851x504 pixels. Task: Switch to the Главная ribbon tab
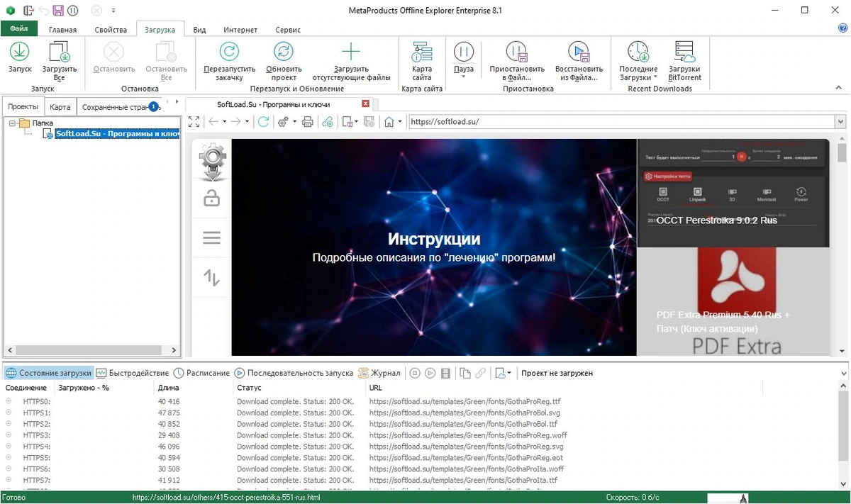[62, 30]
